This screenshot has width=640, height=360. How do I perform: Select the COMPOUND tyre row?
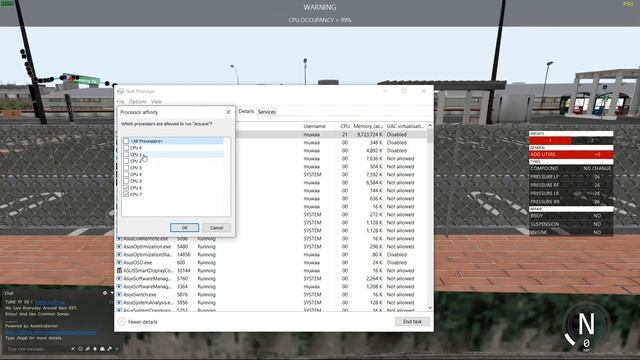571,168
